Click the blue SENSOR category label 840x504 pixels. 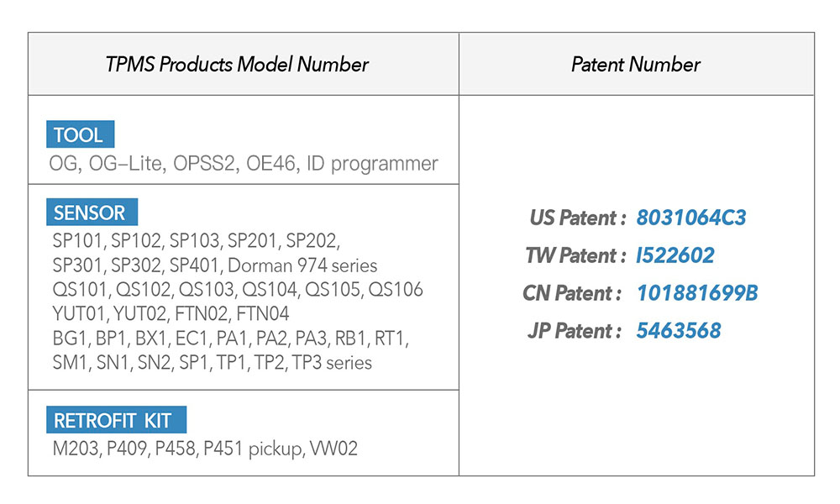90,213
